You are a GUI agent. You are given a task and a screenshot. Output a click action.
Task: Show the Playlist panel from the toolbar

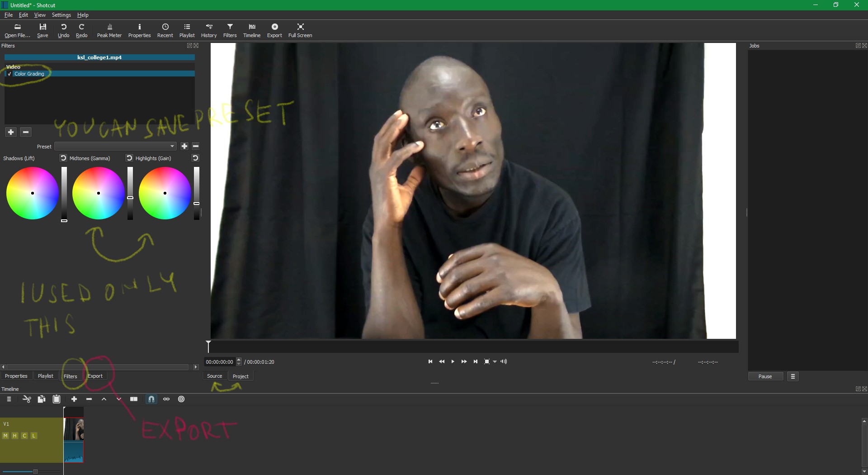[187, 30]
